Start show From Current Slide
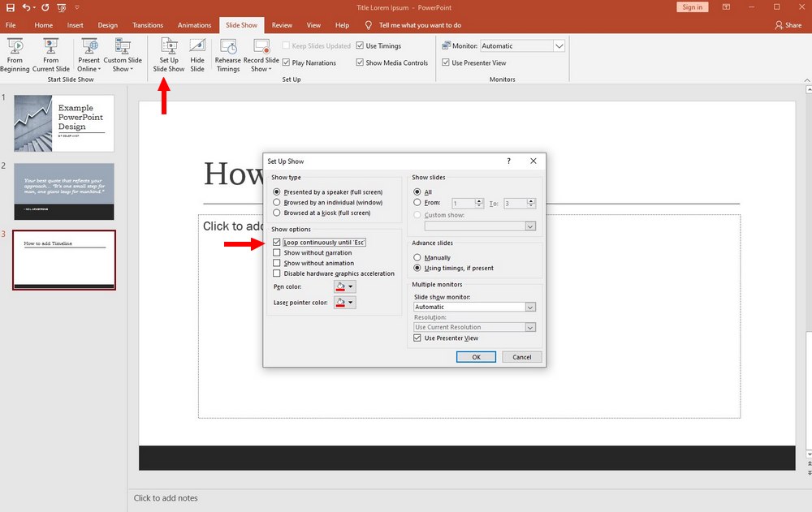Image resolution: width=812 pixels, height=512 pixels. point(50,55)
